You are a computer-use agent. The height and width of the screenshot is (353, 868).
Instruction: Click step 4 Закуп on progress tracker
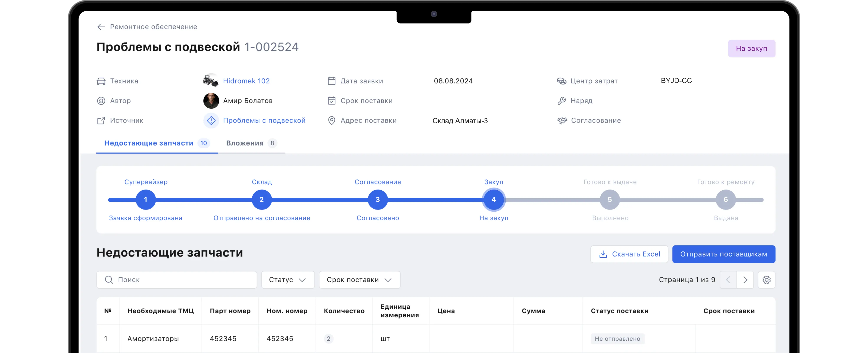pos(494,200)
